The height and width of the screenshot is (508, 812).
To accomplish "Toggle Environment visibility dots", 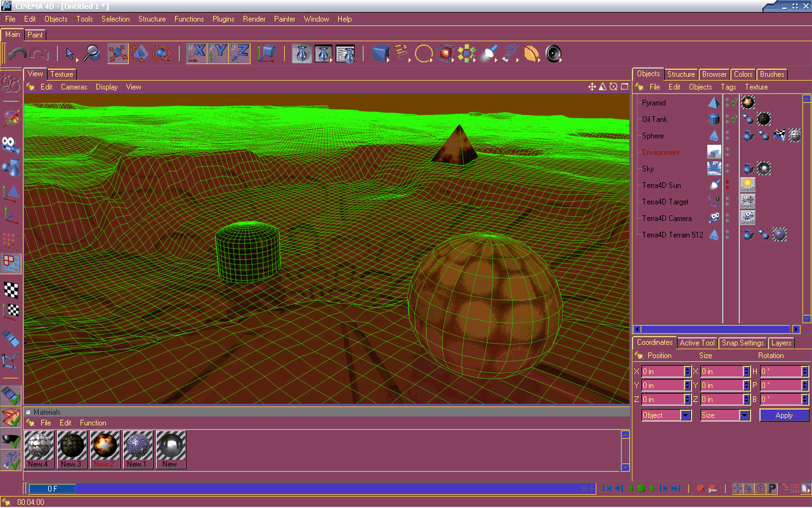I will [x=728, y=152].
